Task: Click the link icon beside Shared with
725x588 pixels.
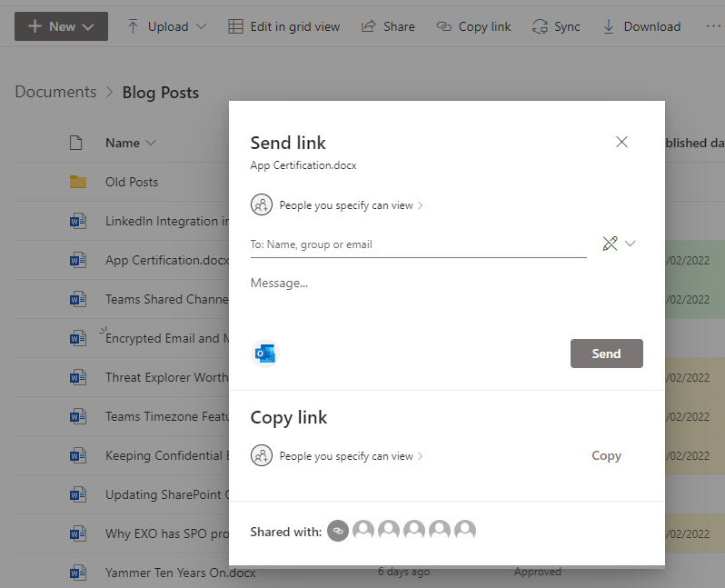Action: [338, 531]
